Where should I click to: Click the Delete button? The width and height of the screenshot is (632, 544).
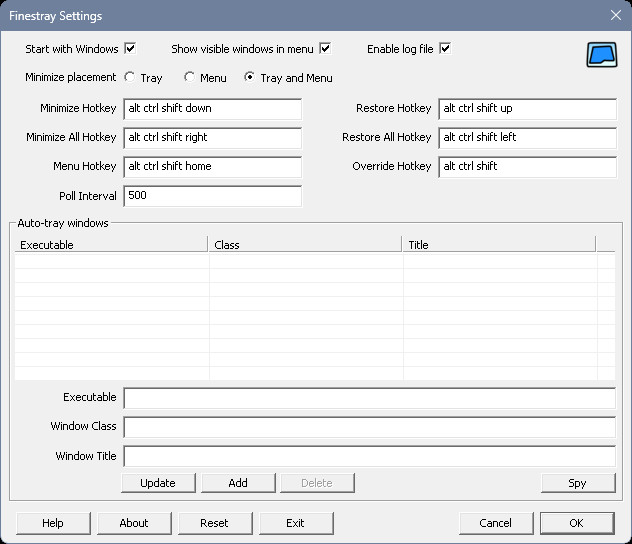click(x=317, y=483)
